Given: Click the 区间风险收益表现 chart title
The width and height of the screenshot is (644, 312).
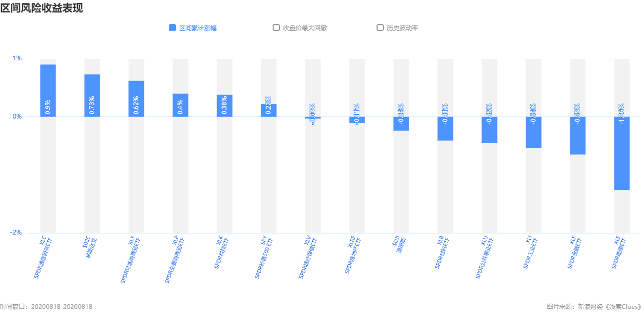Looking at the screenshot, I should pos(42,8).
